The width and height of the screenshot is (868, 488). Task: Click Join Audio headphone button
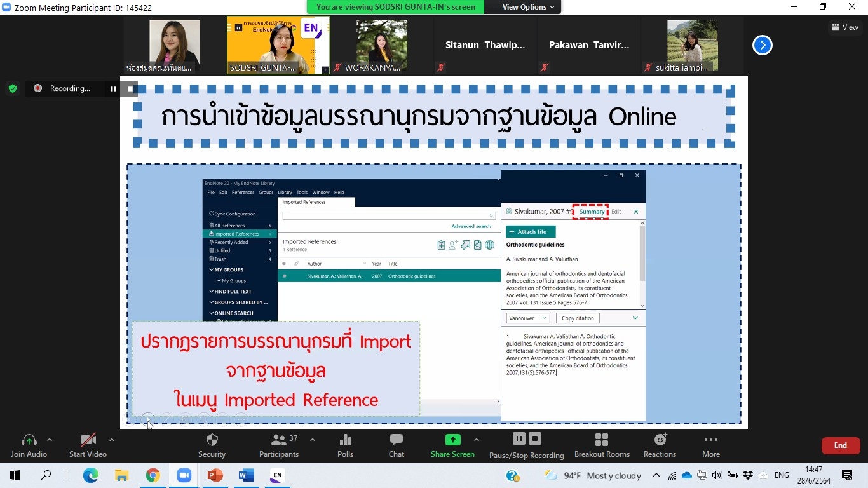click(29, 440)
